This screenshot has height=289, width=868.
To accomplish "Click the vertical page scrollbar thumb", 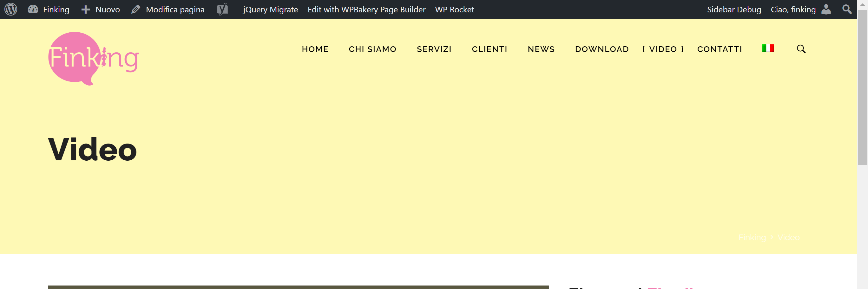I will (x=862, y=87).
